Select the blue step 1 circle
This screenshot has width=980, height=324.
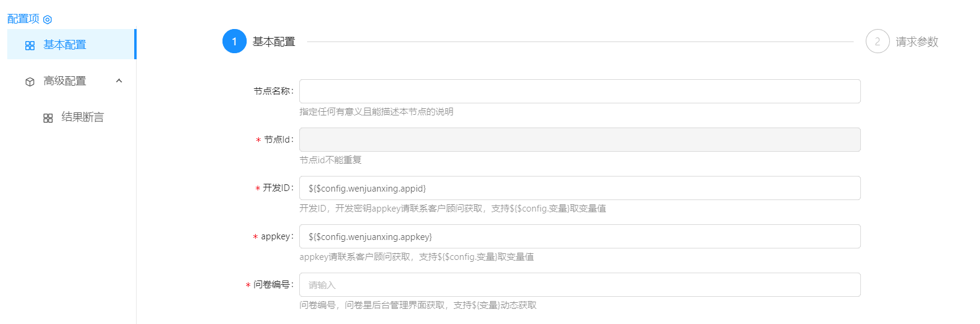click(234, 42)
